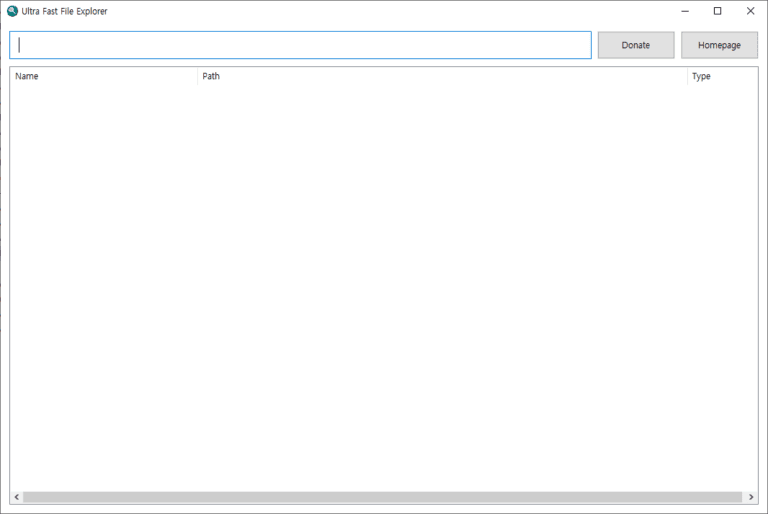This screenshot has width=768, height=514.
Task: Click the search input field
Action: click(300, 45)
